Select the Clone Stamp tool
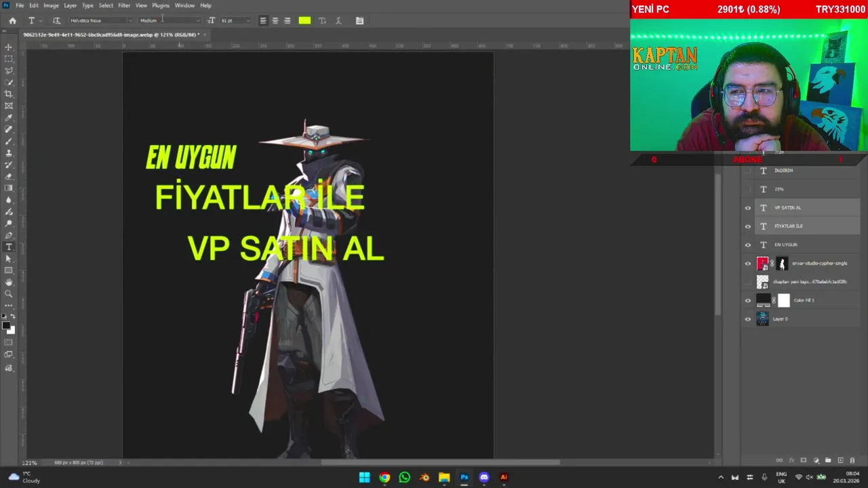The image size is (868, 488). pyautogui.click(x=9, y=153)
